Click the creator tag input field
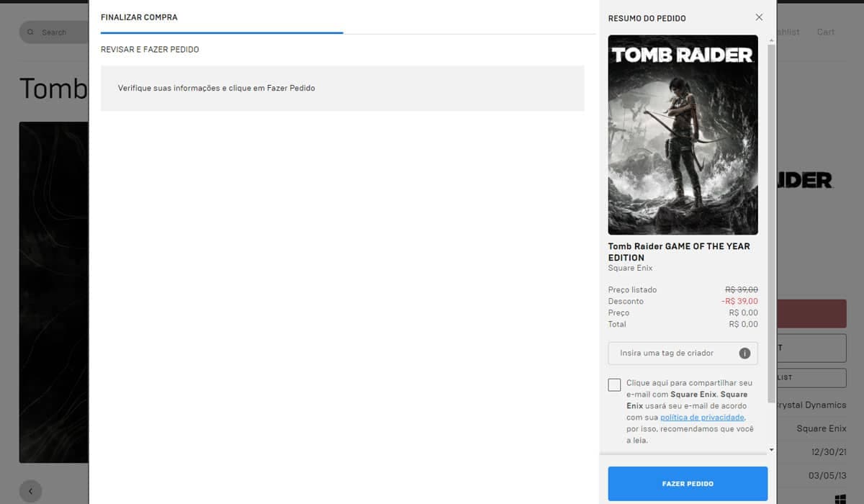 pos(683,354)
